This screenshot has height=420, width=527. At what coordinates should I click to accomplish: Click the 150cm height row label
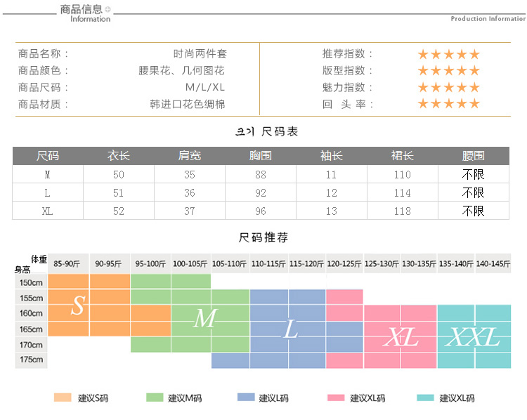pyautogui.click(x=31, y=282)
